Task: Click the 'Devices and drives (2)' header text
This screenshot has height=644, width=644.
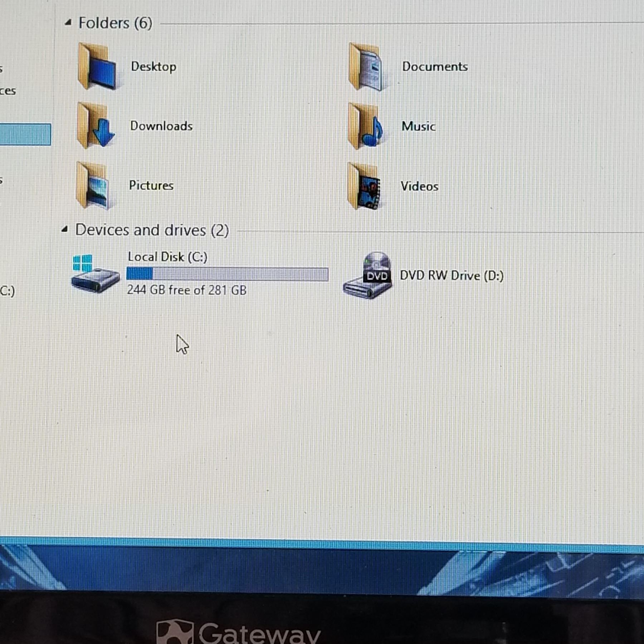Action: point(152,230)
